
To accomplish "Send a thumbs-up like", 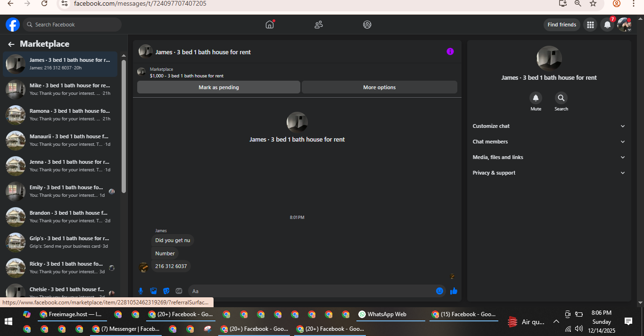I will 454,291.
